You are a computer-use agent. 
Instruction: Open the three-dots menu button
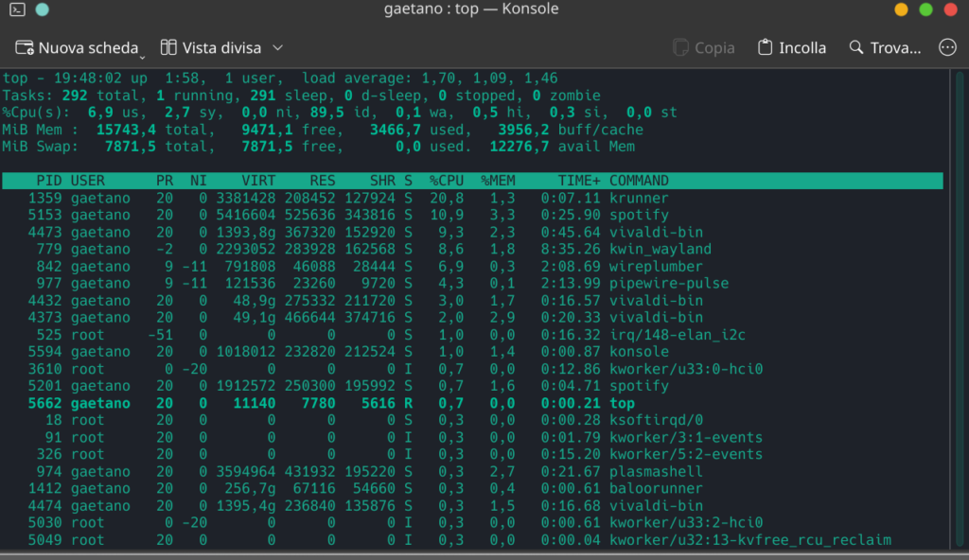[x=947, y=47]
